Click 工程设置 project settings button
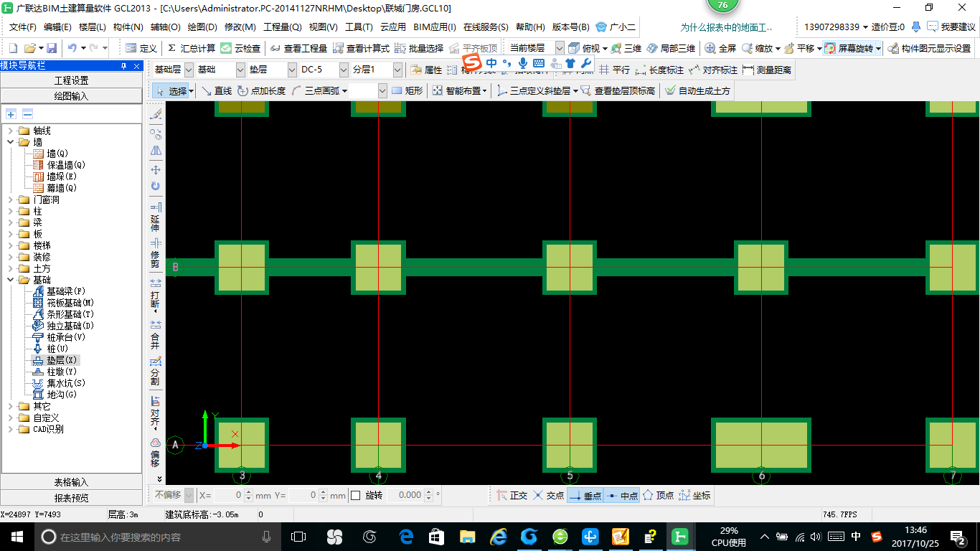980x551 pixels. click(x=71, y=80)
